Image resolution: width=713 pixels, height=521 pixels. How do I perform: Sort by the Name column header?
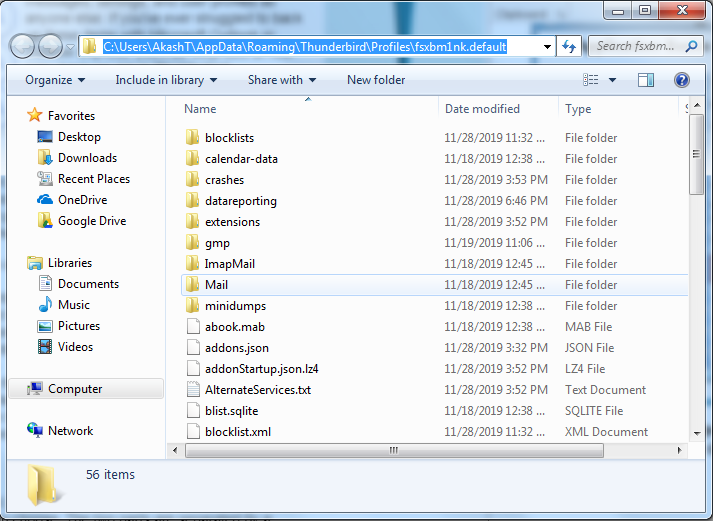point(200,109)
